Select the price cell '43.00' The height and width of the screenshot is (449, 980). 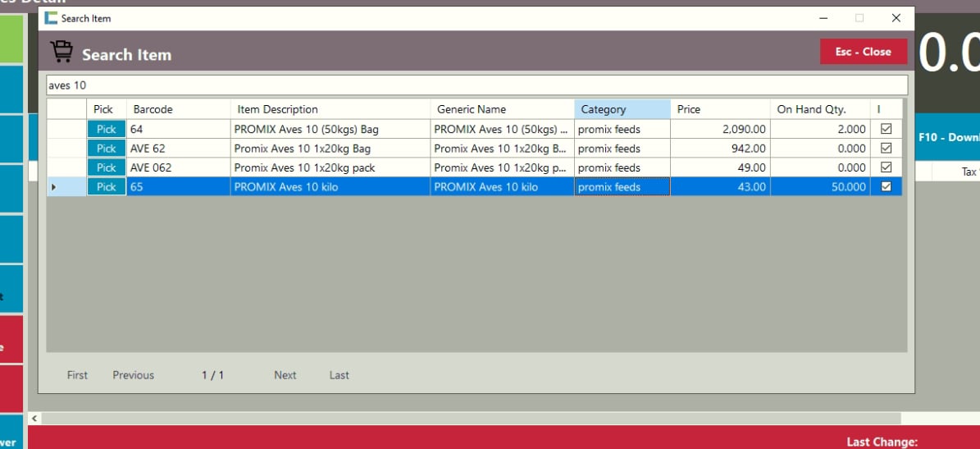pyautogui.click(x=720, y=186)
